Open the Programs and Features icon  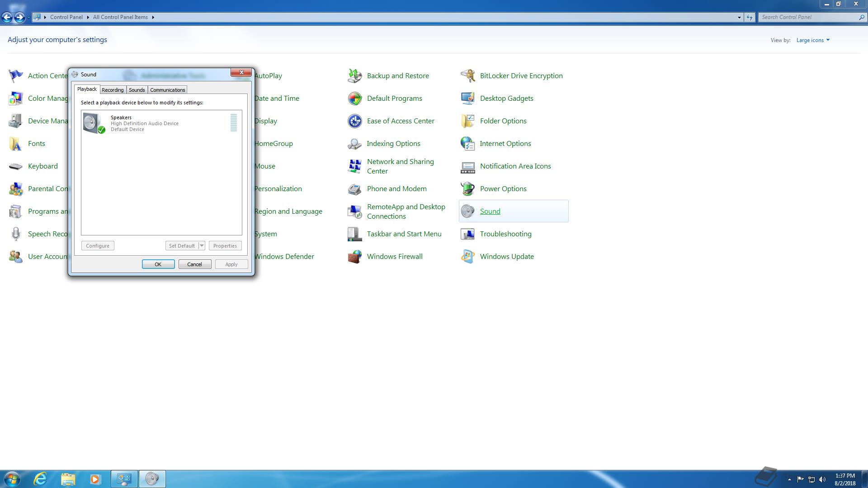pyautogui.click(x=16, y=211)
